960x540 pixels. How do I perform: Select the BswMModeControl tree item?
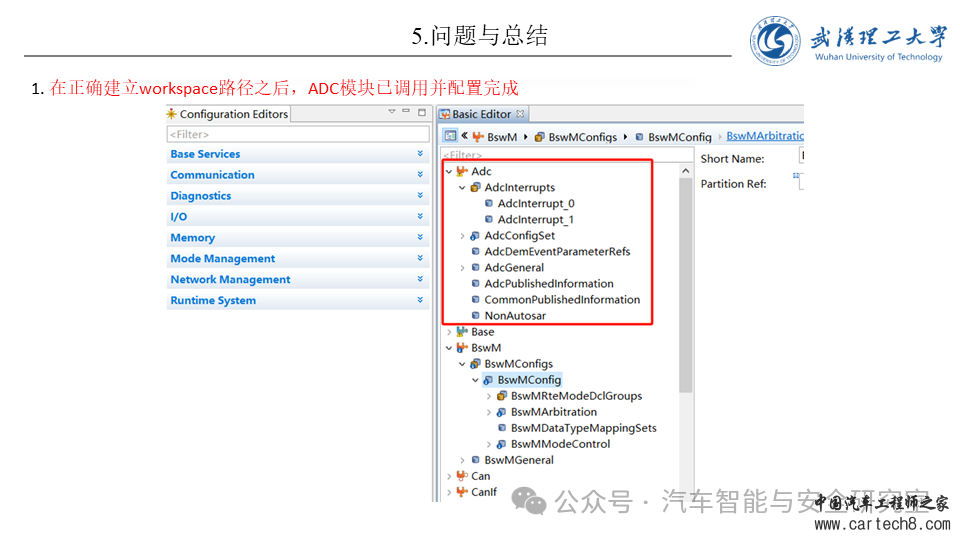click(560, 444)
